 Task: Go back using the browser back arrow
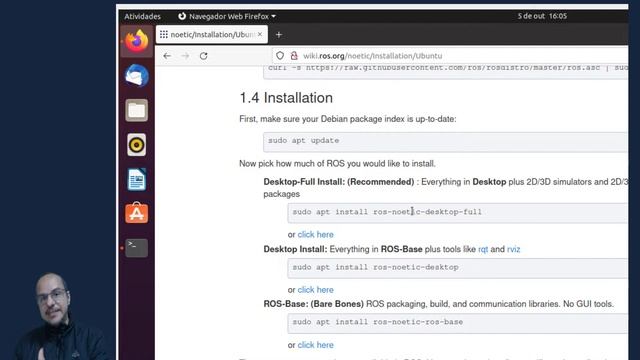click(167, 56)
